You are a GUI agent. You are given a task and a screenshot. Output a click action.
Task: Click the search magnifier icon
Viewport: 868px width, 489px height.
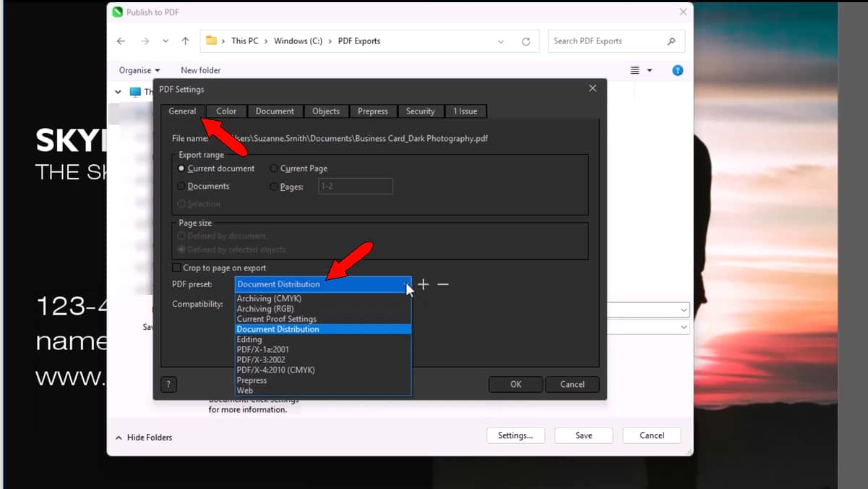pyautogui.click(x=671, y=41)
